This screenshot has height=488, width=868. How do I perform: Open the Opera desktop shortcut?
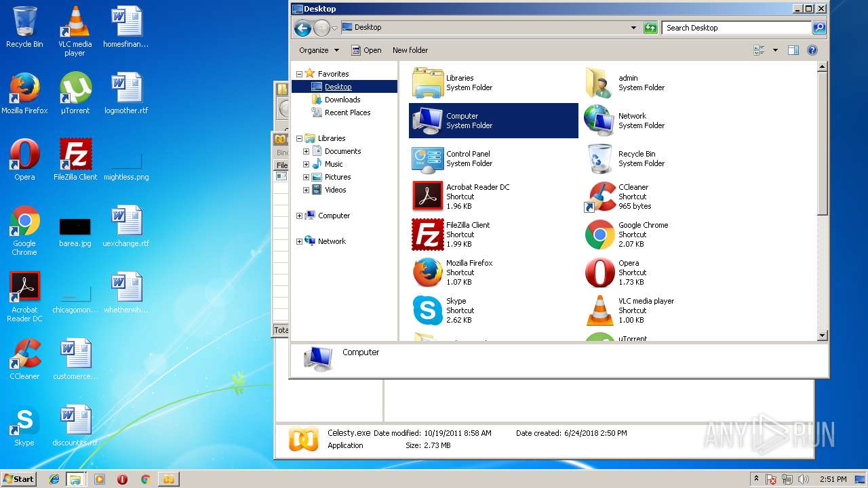tap(24, 160)
